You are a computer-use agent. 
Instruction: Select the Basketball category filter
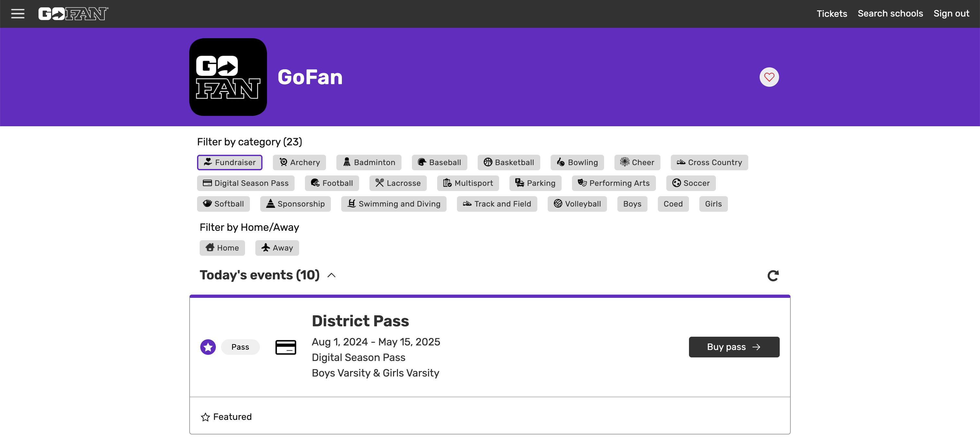click(x=509, y=162)
